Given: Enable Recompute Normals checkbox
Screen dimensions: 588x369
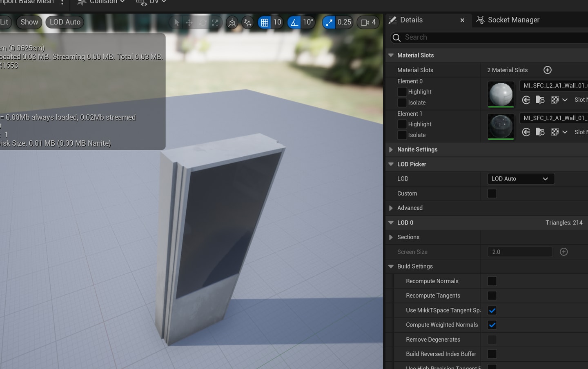Looking at the screenshot, I should click(492, 281).
